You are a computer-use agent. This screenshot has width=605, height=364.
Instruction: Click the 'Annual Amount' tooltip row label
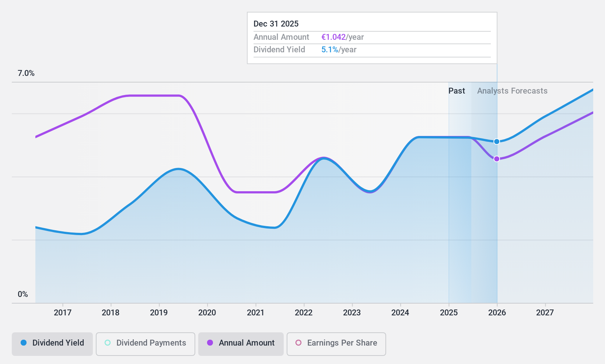pos(281,37)
